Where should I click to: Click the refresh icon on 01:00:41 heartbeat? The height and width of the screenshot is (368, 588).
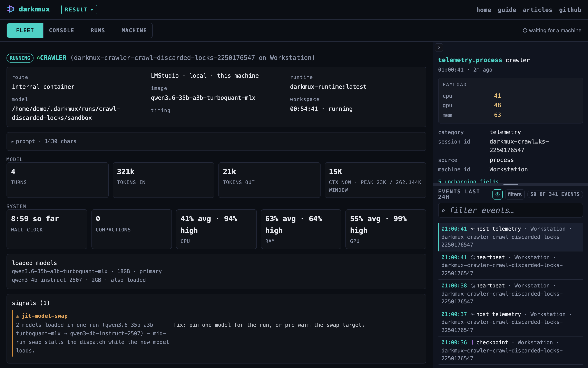[472, 257]
